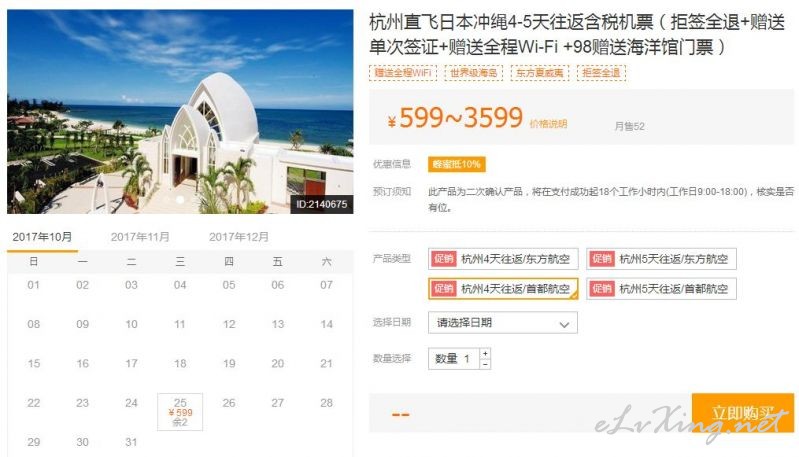Pick October 25 priced at ¥599
Viewport: 799px width, 457px height.
[180, 412]
